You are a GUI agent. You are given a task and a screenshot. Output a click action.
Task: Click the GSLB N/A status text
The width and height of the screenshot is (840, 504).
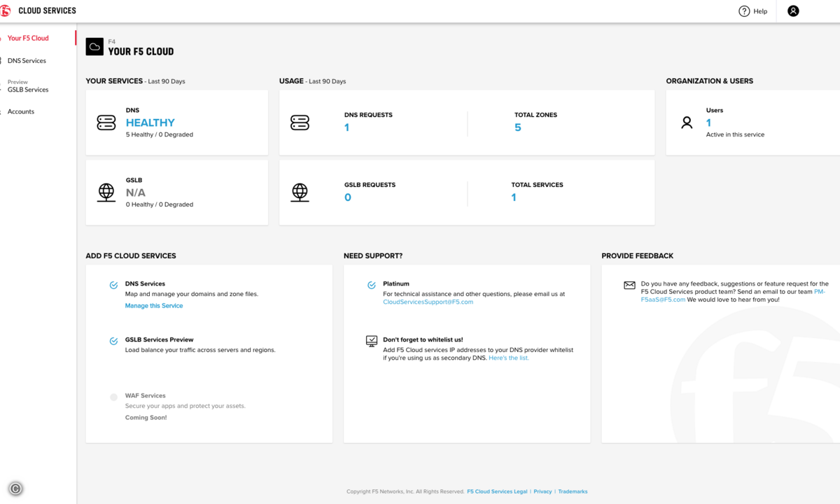[x=136, y=192]
